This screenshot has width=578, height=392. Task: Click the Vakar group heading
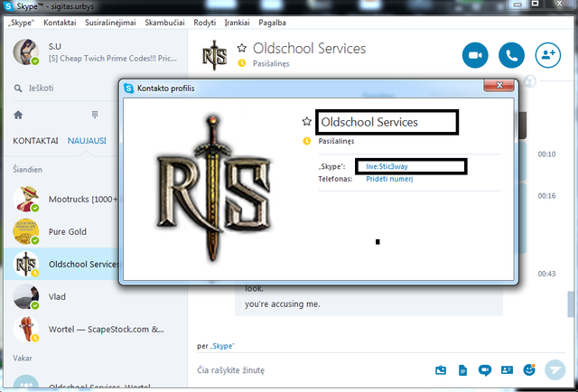23,358
